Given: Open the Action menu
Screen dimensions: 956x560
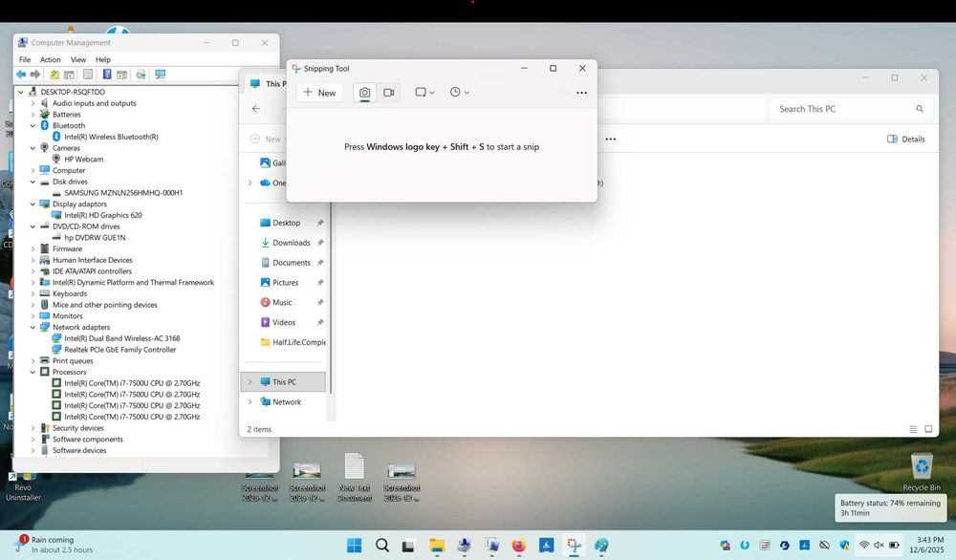Looking at the screenshot, I should (x=50, y=59).
